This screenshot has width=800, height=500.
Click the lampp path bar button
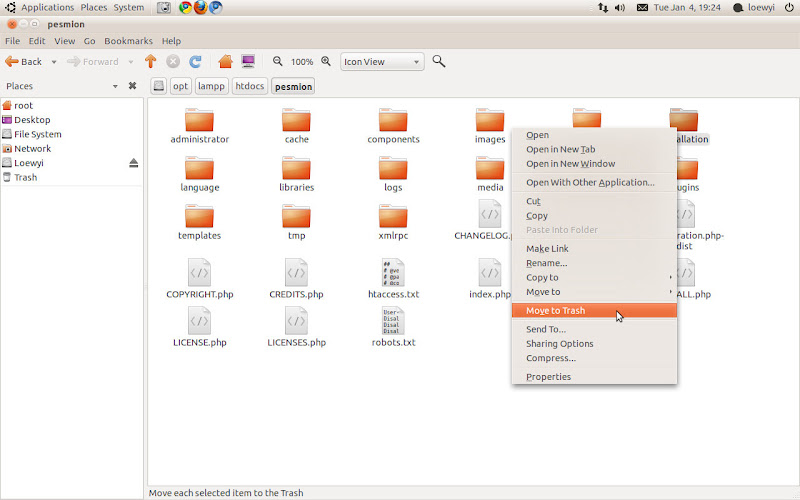coord(211,86)
